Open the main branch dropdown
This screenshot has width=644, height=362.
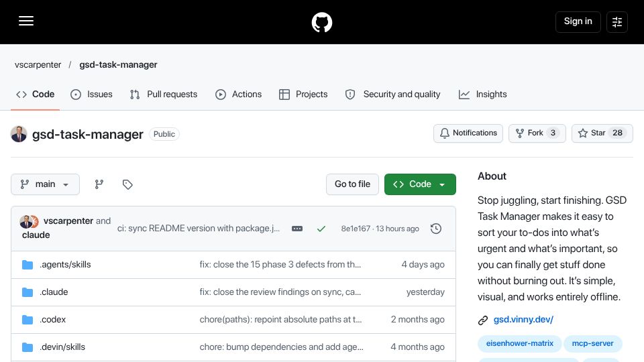(45, 184)
